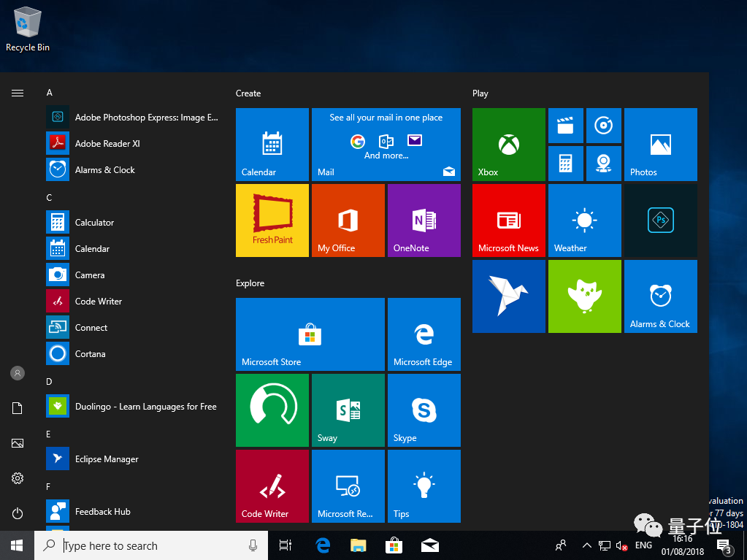Open Settings from the Start sidebar gear
This screenshot has height=560, width=747.
point(18,478)
